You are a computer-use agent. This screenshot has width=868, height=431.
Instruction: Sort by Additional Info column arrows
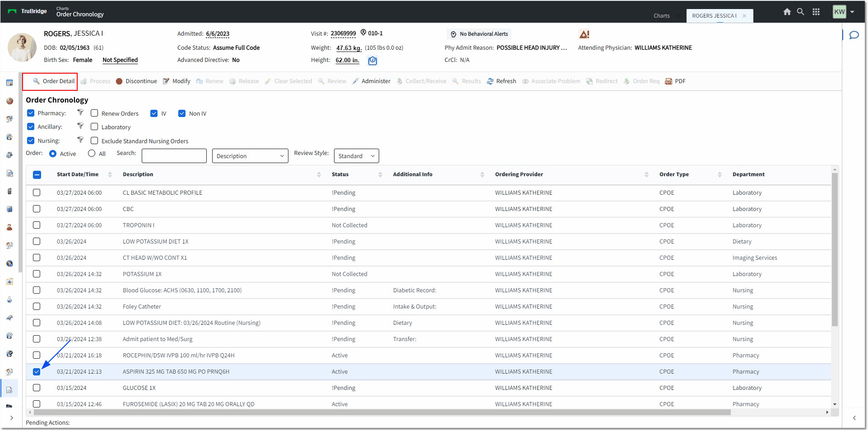[x=482, y=174]
